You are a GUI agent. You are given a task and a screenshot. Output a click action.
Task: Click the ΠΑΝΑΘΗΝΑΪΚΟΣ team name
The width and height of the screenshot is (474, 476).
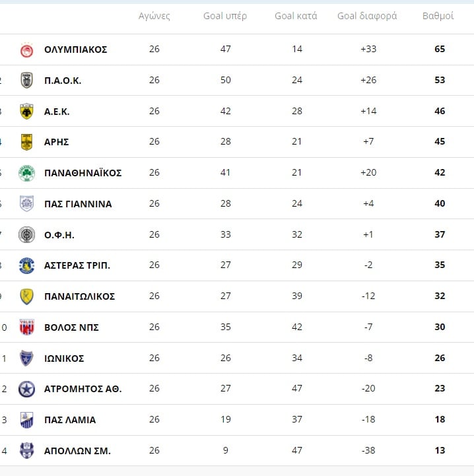pyautogui.click(x=83, y=173)
